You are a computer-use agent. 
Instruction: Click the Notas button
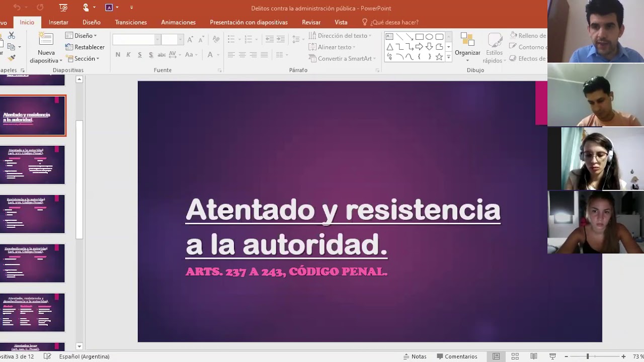click(415, 356)
